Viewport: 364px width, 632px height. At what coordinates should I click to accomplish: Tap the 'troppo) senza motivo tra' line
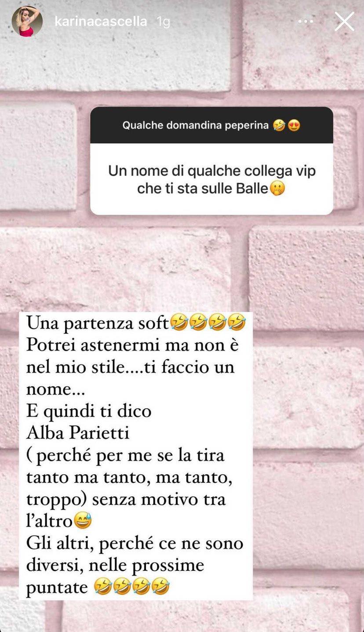[126, 499]
